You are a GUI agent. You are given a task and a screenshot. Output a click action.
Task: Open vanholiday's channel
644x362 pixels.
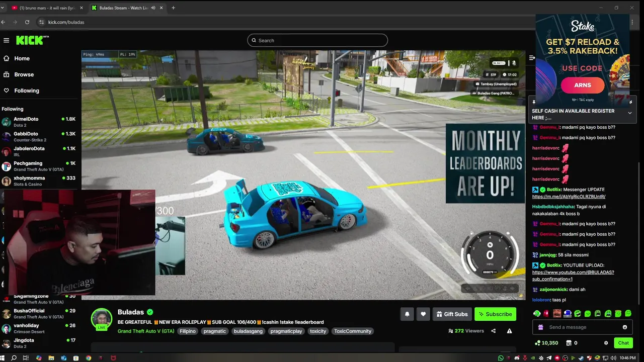pyautogui.click(x=39, y=328)
